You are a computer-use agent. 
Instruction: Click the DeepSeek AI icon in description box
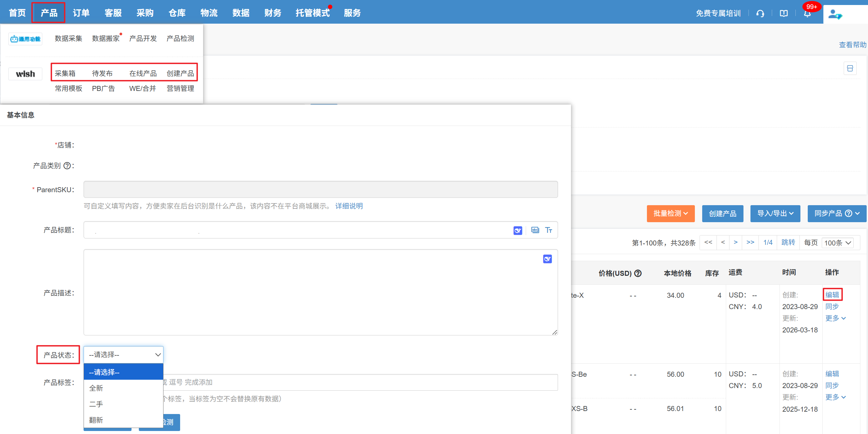pyautogui.click(x=547, y=259)
